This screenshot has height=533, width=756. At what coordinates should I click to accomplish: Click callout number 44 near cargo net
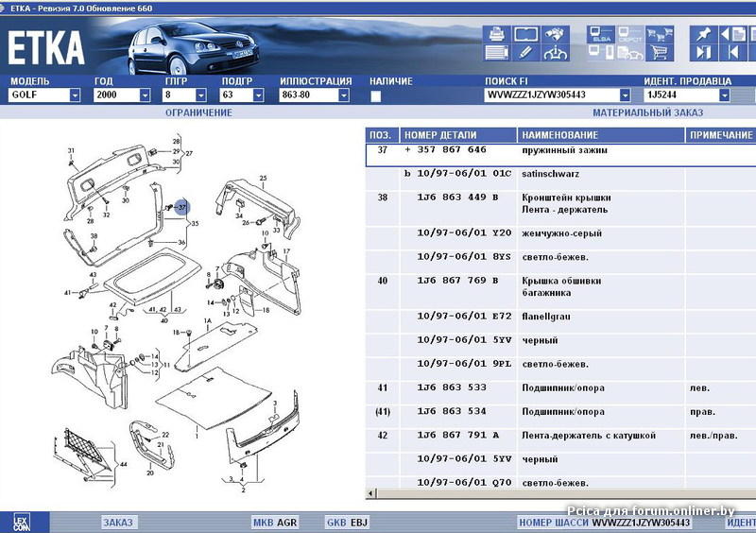coord(124,464)
